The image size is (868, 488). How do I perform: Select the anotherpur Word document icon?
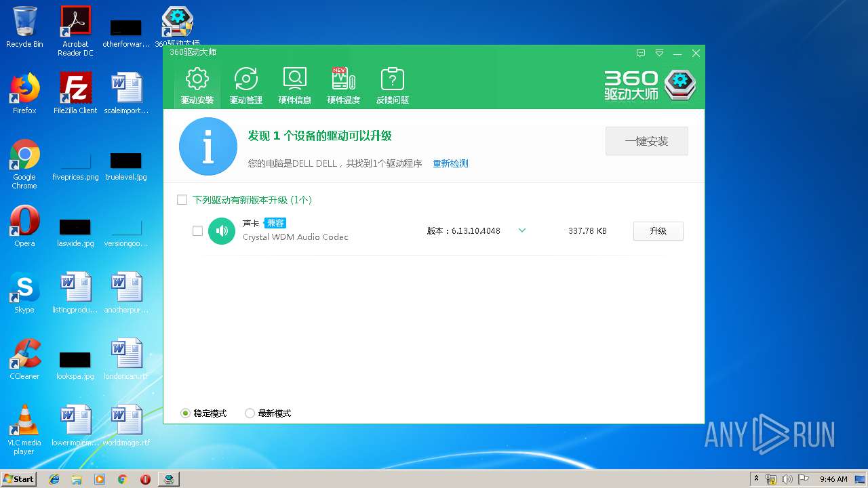[126, 293]
